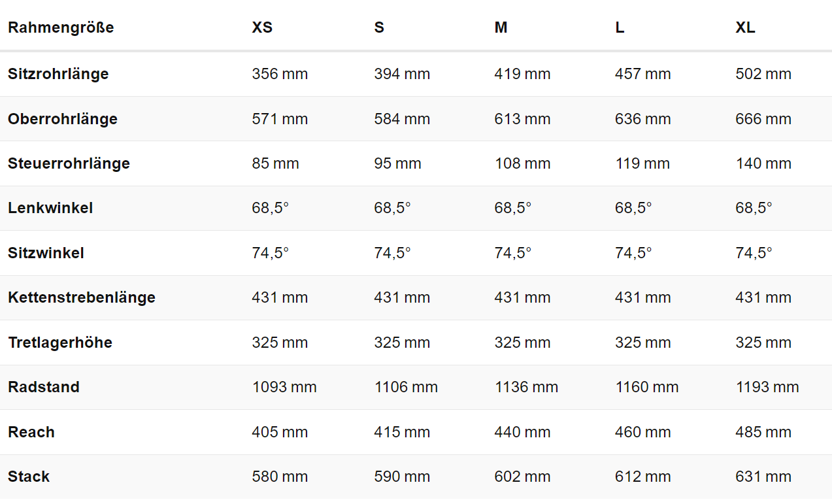
Task: Click the Stack row label
Action: pyautogui.click(x=29, y=477)
